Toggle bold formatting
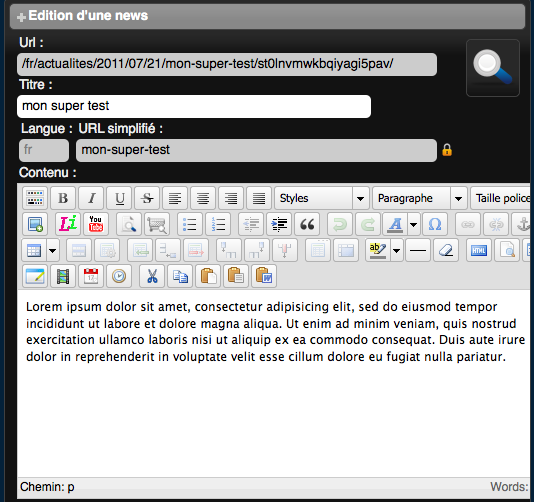Screen dimensions: 534x502 [63, 198]
